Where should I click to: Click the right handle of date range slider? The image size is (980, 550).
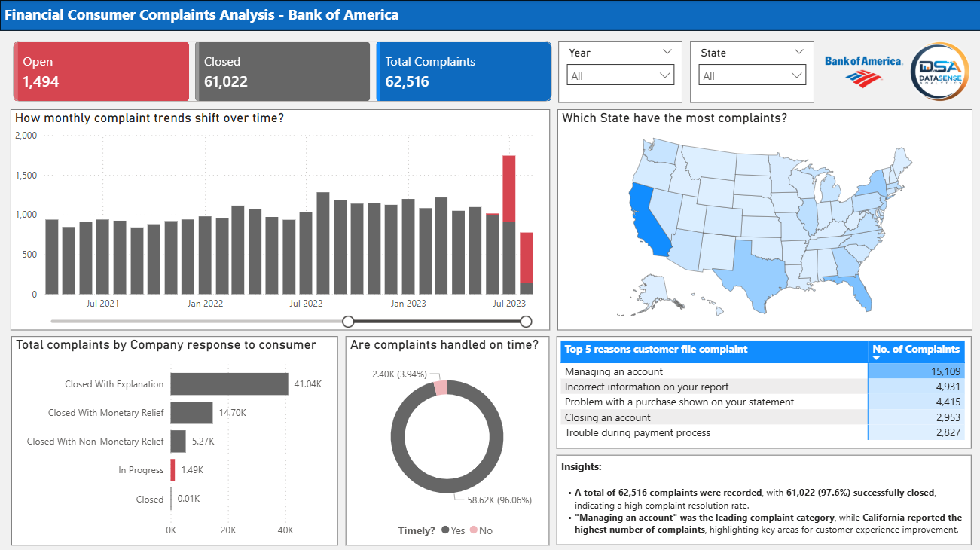(x=526, y=322)
